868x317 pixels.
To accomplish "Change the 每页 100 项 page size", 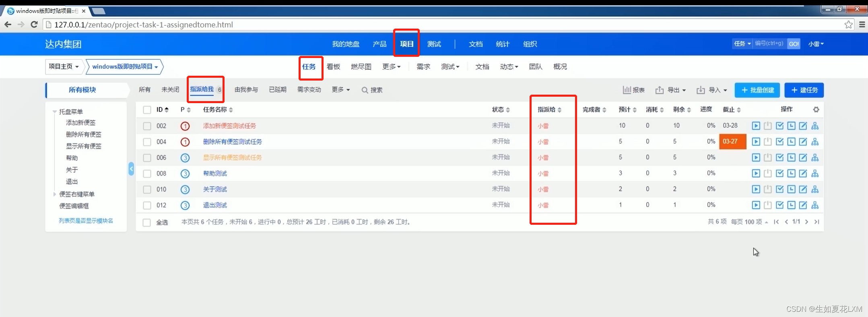I will (x=749, y=222).
